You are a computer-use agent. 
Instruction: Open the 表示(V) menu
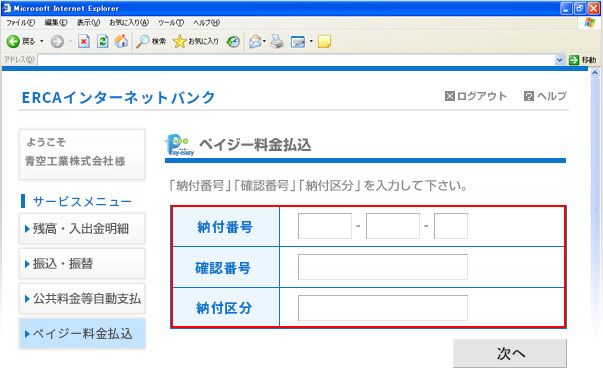88,23
